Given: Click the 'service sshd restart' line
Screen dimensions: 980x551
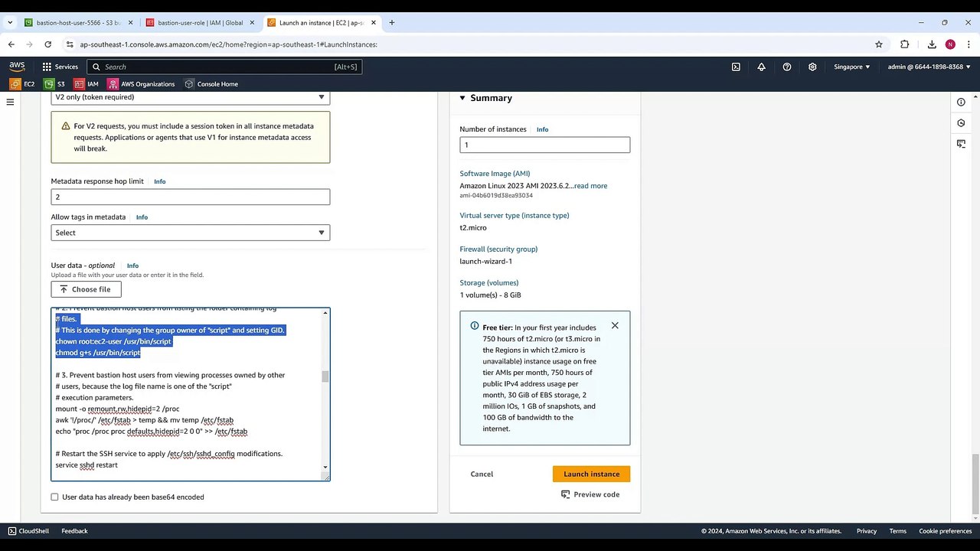Looking at the screenshot, I should pyautogui.click(x=87, y=465).
